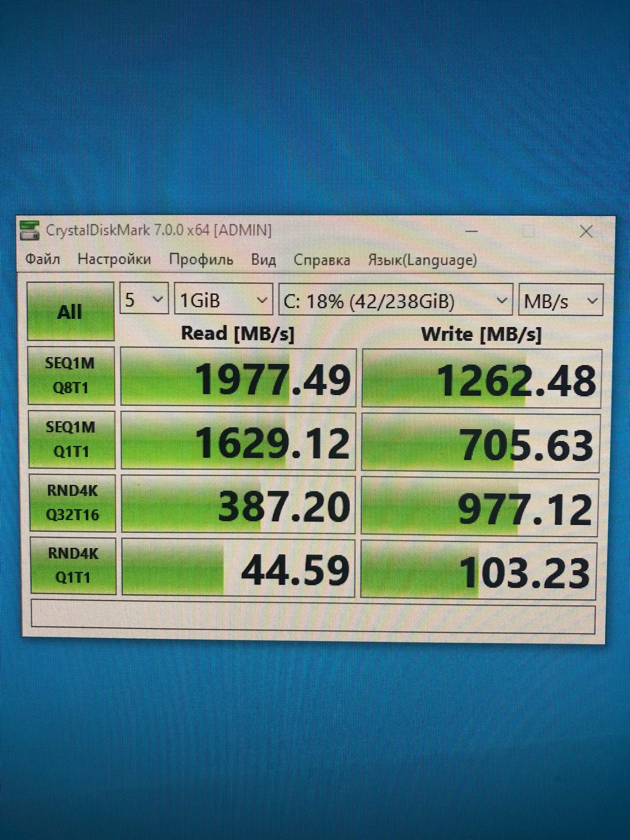Open the Настройки menu
Screen dimensions: 630x840
[114, 259]
